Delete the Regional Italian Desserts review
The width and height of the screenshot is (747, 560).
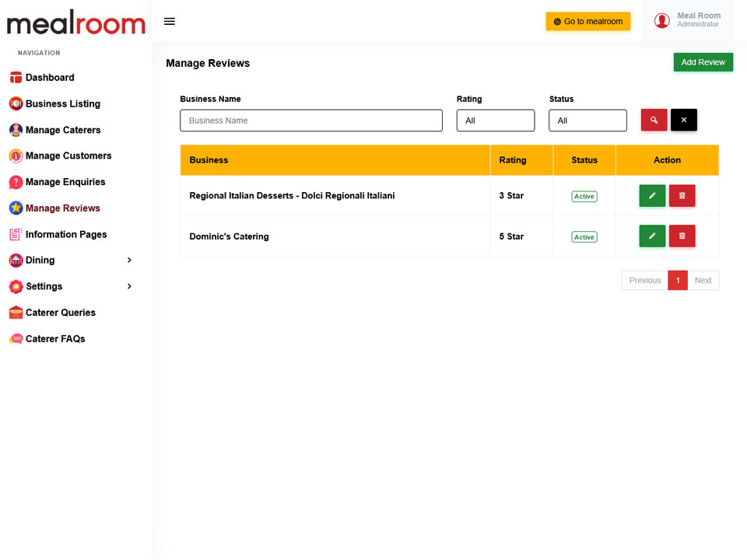[x=682, y=196]
